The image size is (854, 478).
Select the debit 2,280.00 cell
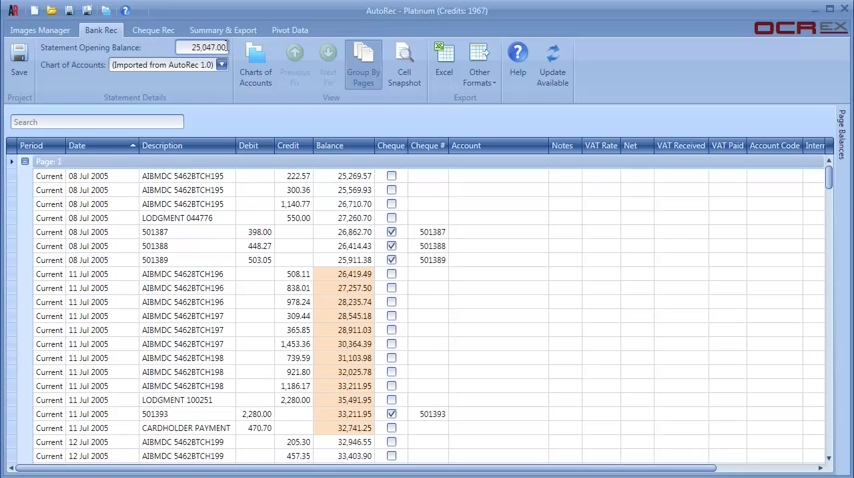tap(255, 414)
